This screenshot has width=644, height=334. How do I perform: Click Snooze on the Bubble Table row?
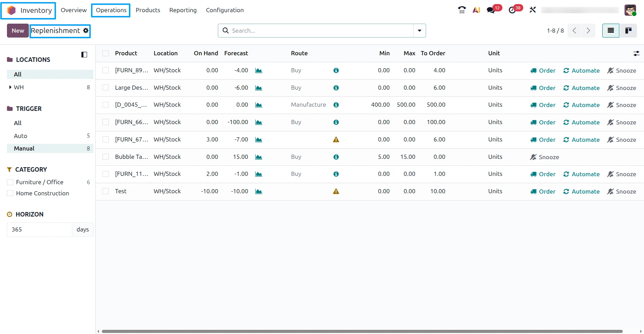544,157
